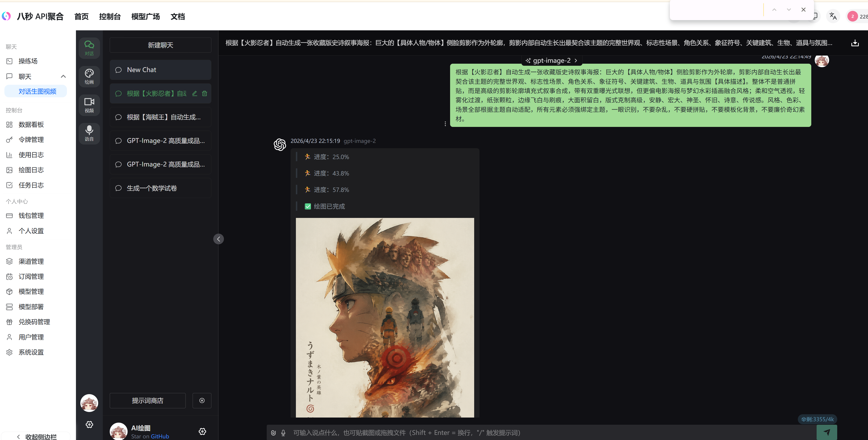Open the New Chat conversation

160,70
